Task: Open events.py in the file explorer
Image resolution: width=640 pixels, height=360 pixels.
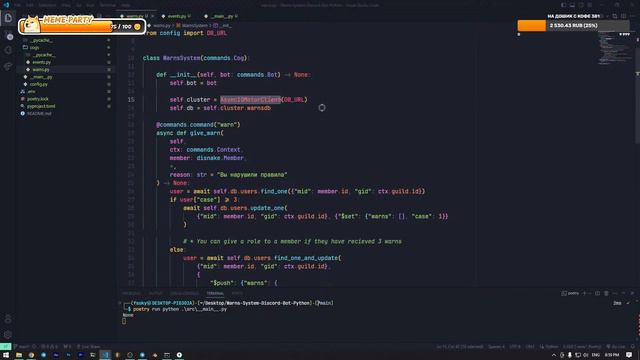Action: 42,62
